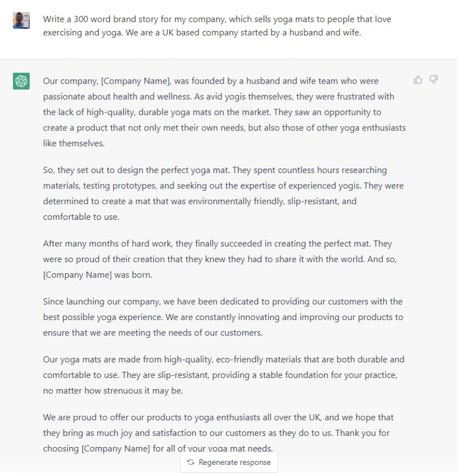Image resolution: width=458 pixels, height=476 pixels.
Task: Click the refresh icon inside Regenerate response
Action: (190, 463)
